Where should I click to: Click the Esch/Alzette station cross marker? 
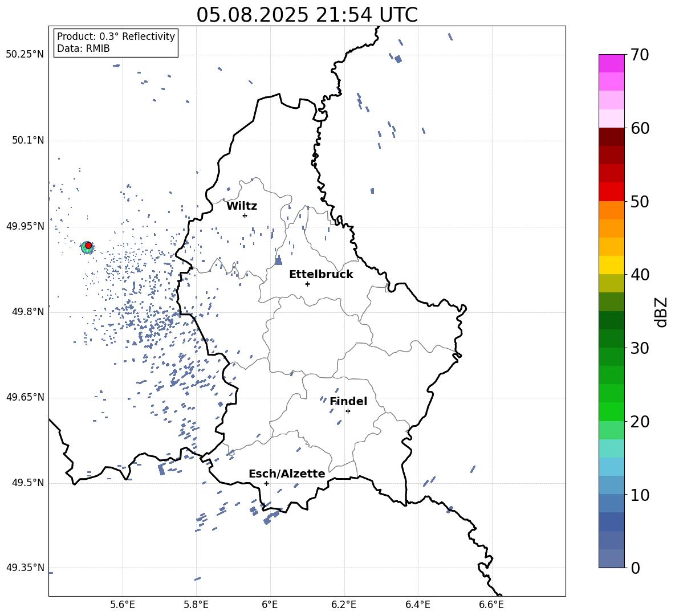tap(266, 483)
